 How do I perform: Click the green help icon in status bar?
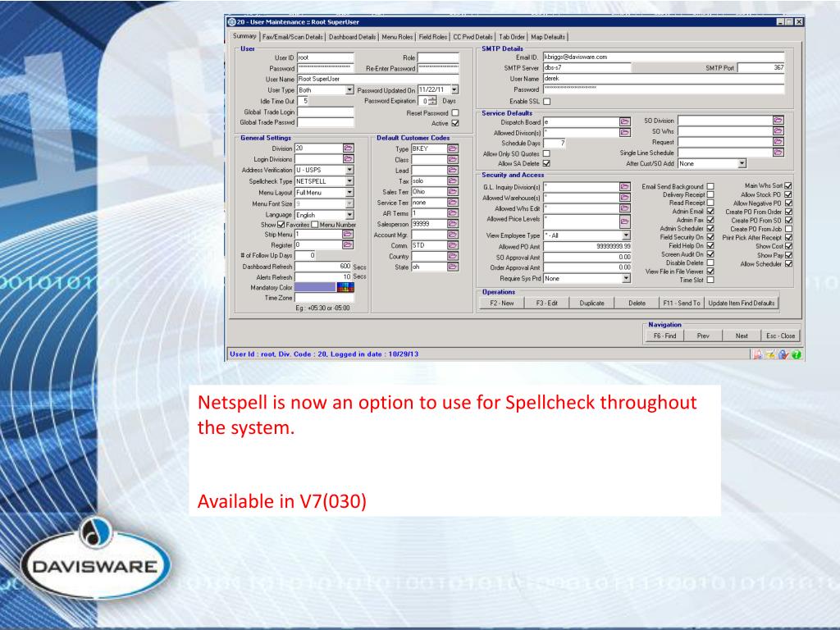(x=796, y=354)
